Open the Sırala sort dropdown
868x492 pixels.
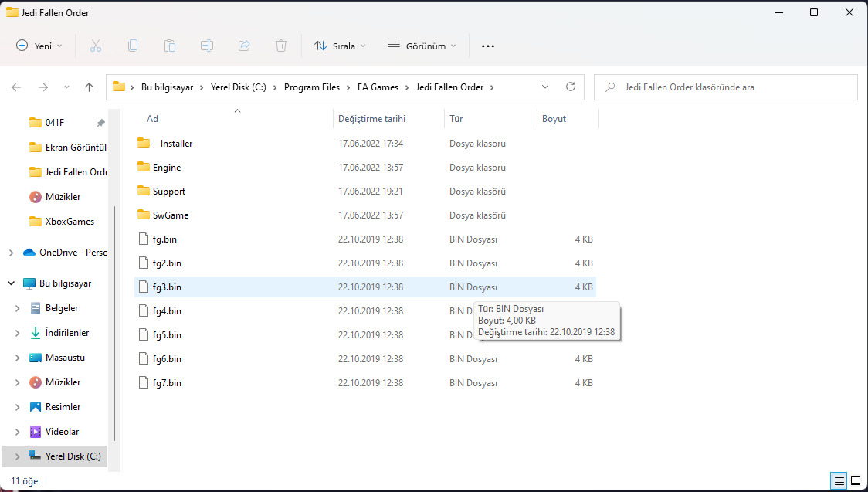340,46
